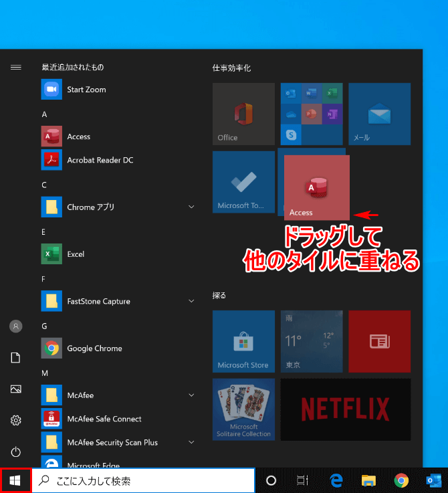Click the Outlook icon in the Office tile group

coord(291,94)
